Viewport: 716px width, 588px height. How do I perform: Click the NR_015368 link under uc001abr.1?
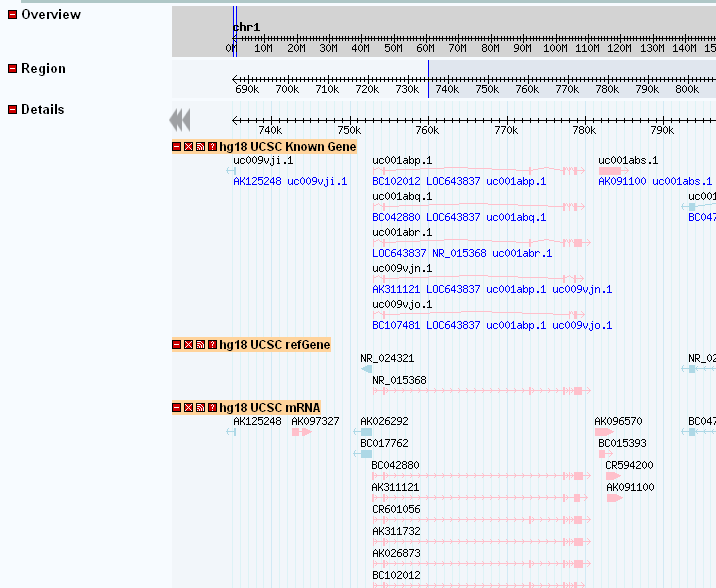click(459, 254)
